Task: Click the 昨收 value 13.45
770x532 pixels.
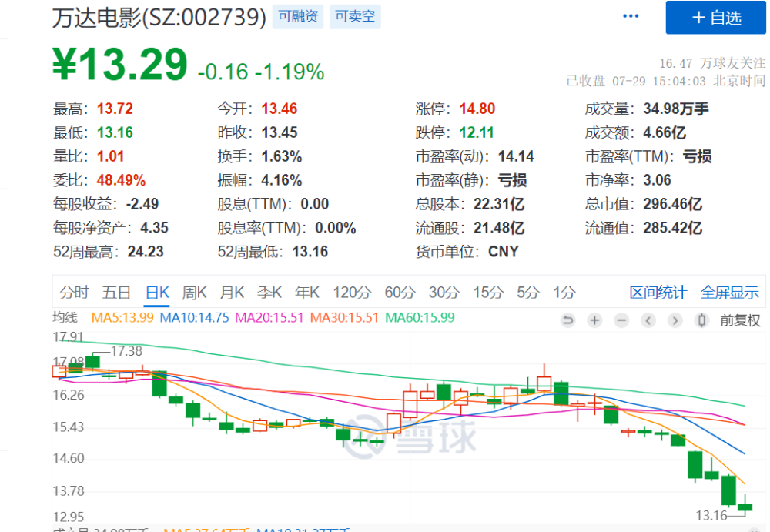Action: pos(280,132)
